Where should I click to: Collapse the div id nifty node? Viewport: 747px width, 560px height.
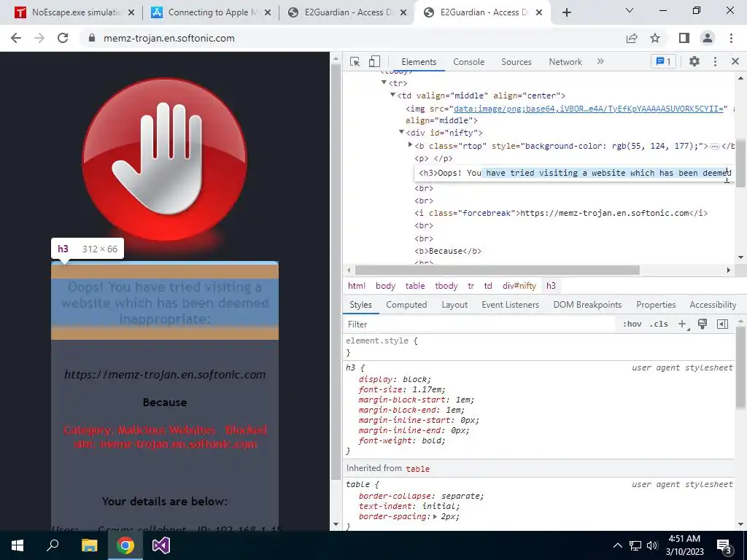click(402, 133)
